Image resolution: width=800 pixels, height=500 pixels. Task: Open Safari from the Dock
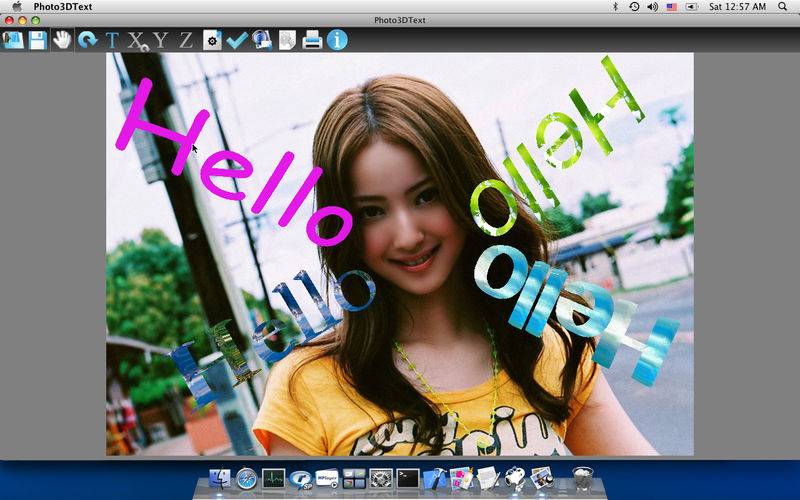point(246,478)
